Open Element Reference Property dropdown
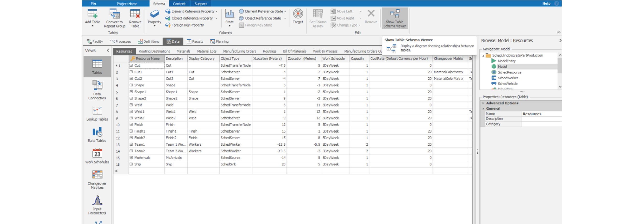The height and width of the screenshot is (224, 644). pyautogui.click(x=217, y=11)
